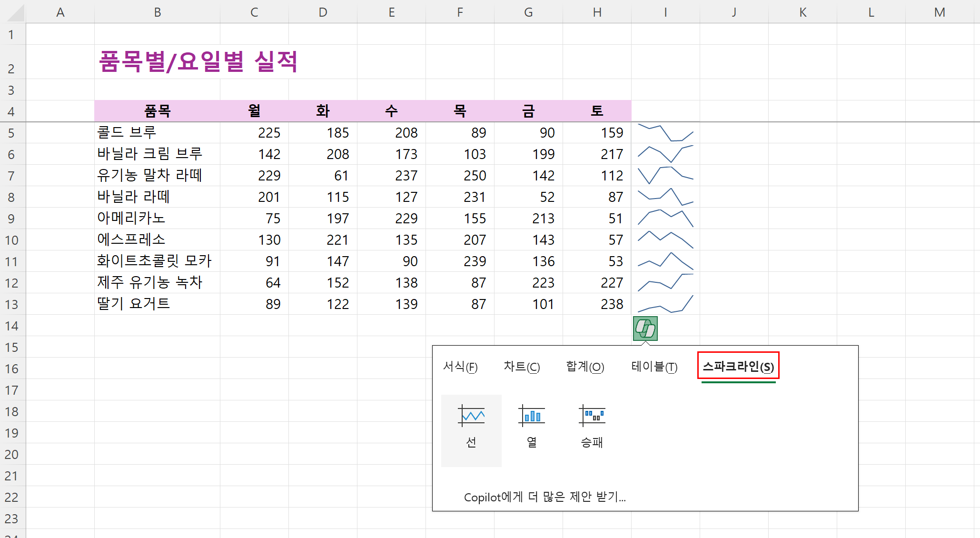This screenshot has height=538, width=980.
Task: Switch to the 서식(F) tab
Action: point(460,367)
